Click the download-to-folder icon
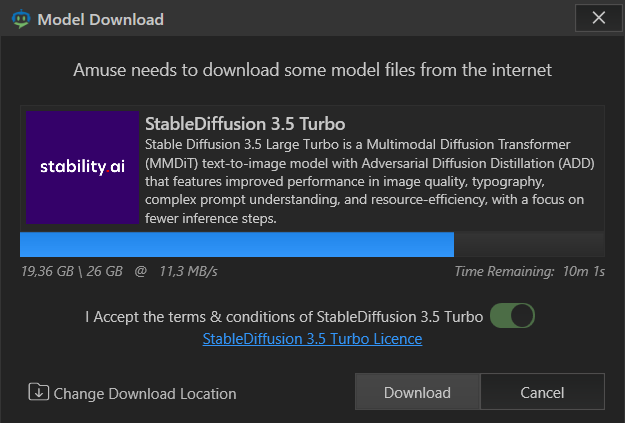Viewport: 625px width, 423px height. 39,392
